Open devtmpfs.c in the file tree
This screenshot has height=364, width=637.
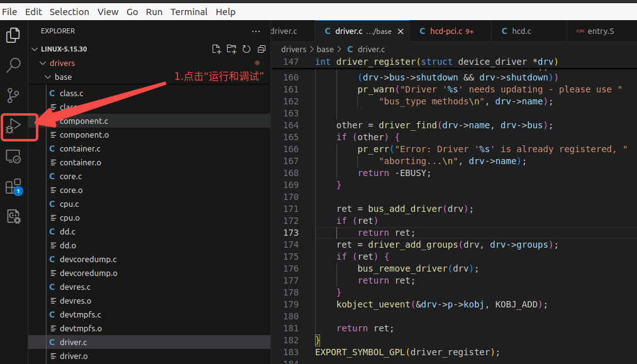(149, 314)
